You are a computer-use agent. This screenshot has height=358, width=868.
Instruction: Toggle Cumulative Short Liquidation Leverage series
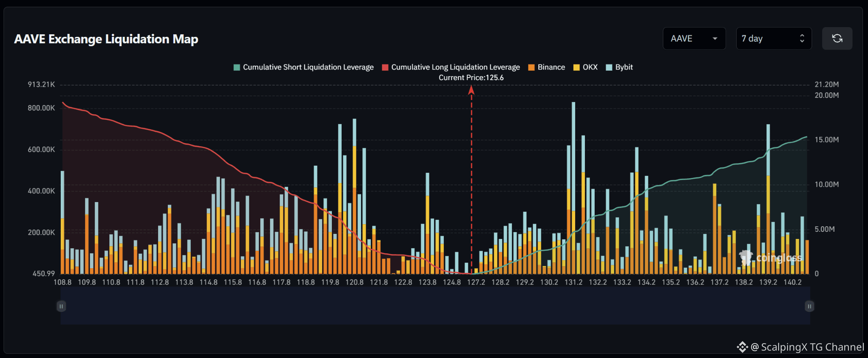(x=303, y=67)
